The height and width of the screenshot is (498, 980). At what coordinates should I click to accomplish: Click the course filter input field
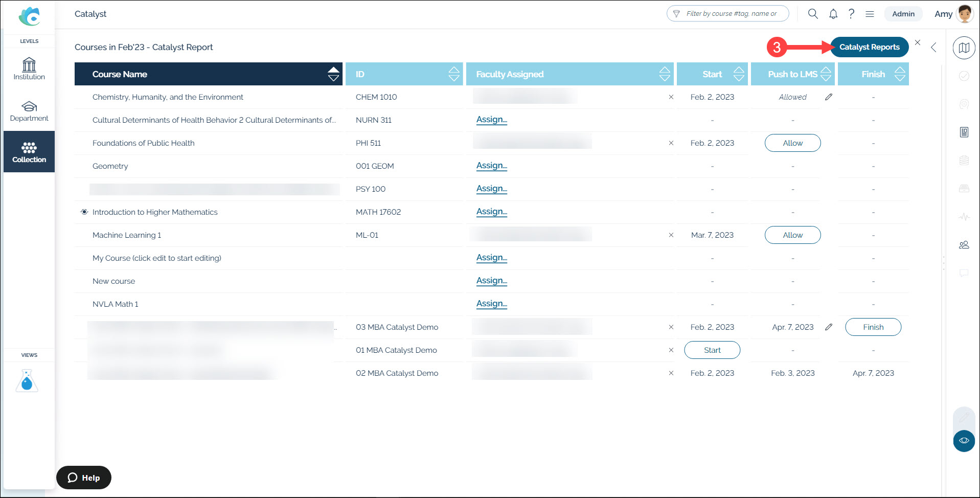coord(727,14)
